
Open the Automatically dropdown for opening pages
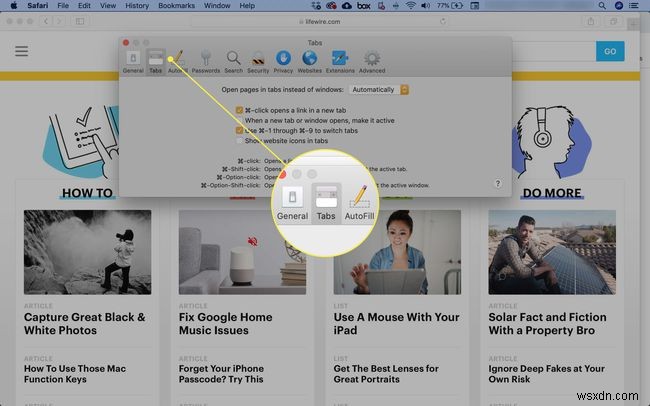379,90
